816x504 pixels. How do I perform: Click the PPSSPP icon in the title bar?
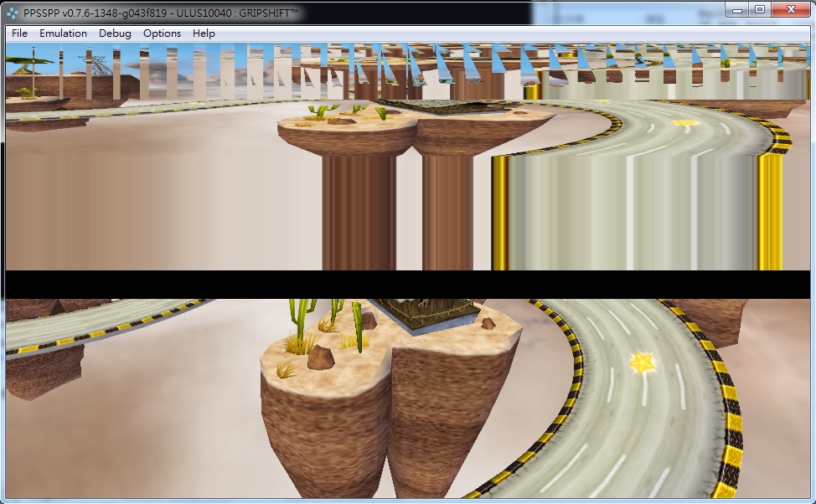[x=13, y=13]
